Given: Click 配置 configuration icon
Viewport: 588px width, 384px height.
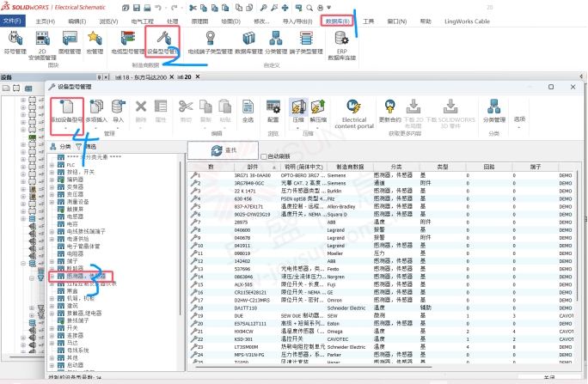Looking at the screenshot, I should [273, 112].
